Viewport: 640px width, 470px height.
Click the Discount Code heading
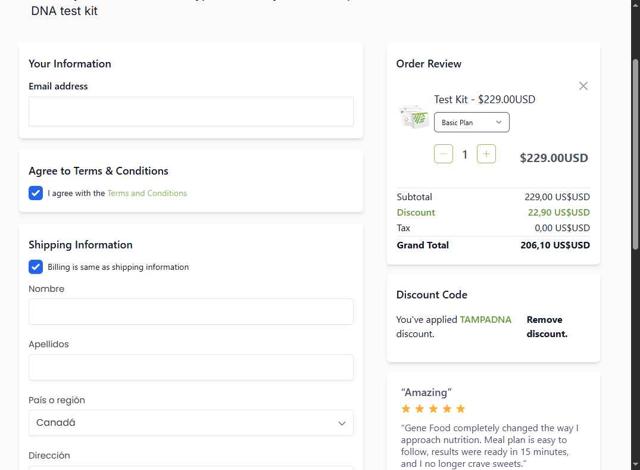(x=431, y=295)
